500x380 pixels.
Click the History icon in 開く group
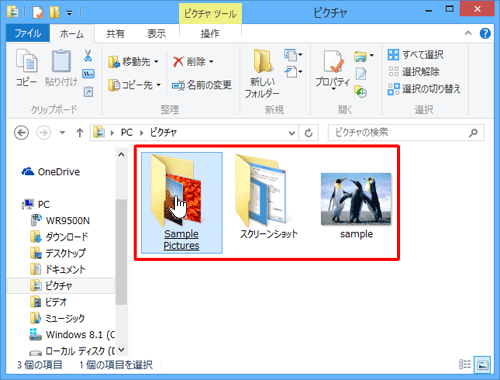coord(361,91)
